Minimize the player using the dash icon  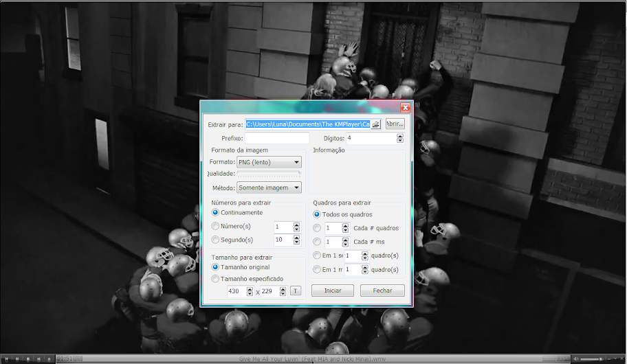click(x=609, y=359)
